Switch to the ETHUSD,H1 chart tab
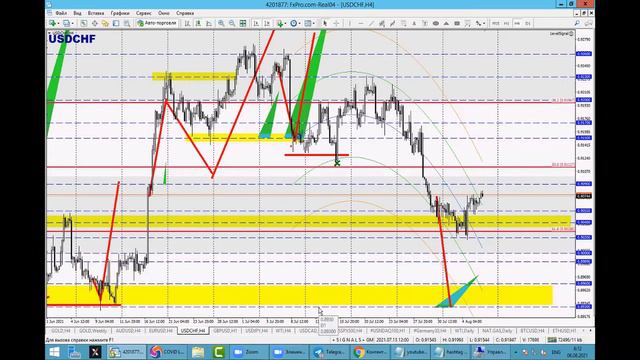The image size is (640, 360). [564, 331]
